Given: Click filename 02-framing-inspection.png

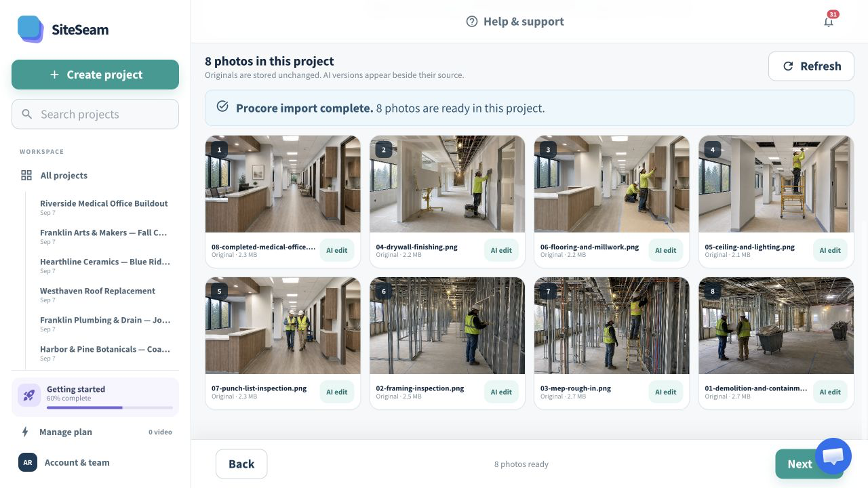Looking at the screenshot, I should (420, 388).
